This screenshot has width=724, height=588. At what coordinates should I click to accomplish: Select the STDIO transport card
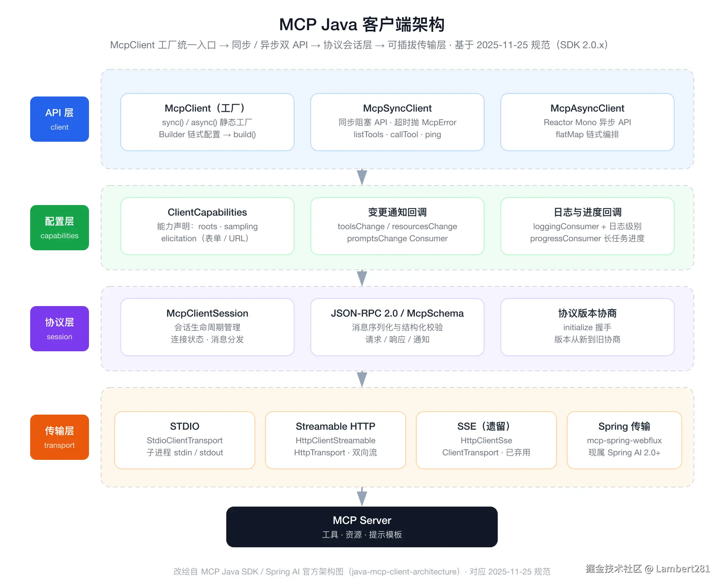click(185, 440)
